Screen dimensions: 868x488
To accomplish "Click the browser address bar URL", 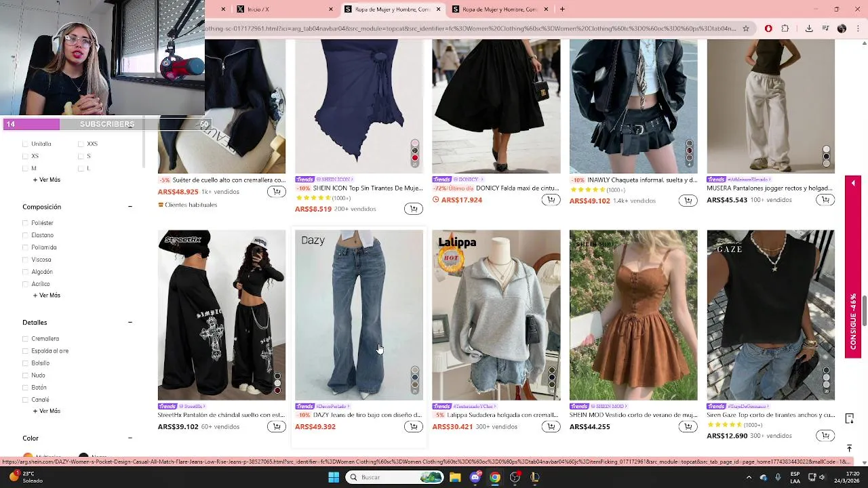I will 471,28.
